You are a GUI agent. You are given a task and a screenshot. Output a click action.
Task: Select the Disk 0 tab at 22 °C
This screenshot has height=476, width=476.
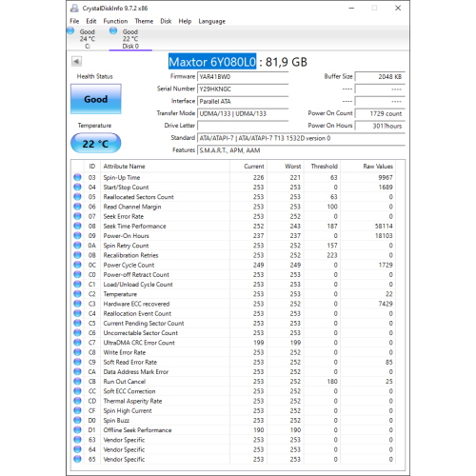coord(130,39)
